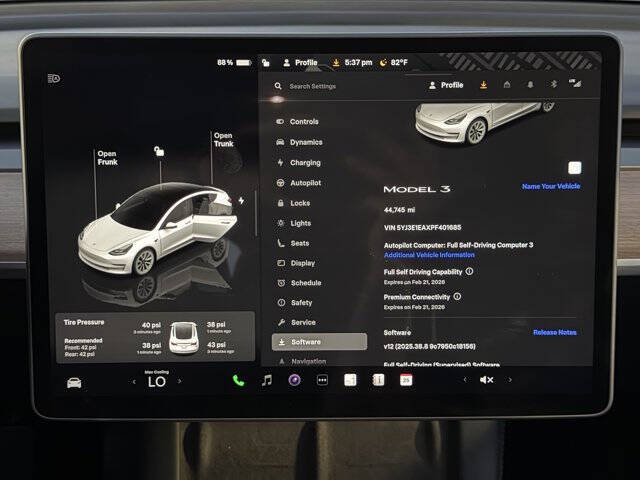The height and width of the screenshot is (480, 640).
Task: Open the Trunk
Action: [x=224, y=140]
